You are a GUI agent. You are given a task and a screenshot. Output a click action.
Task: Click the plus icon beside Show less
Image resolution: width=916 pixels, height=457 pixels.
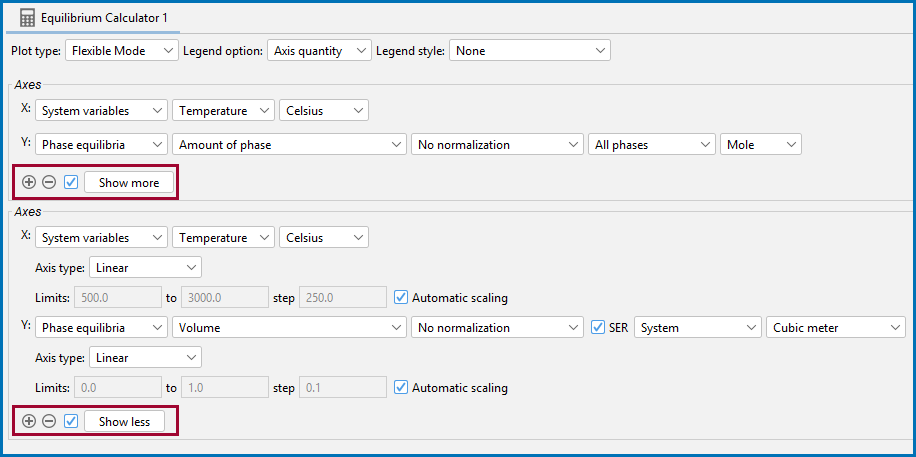(29, 421)
